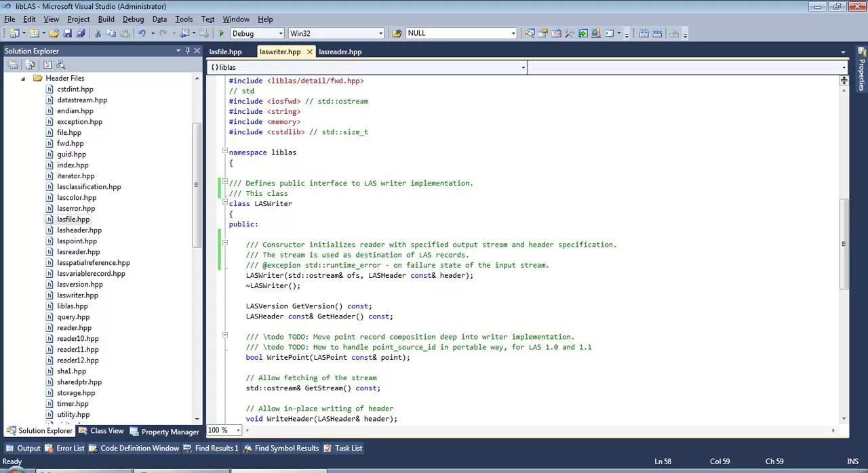Click the New Project toolbar icon
The height and width of the screenshot is (473, 868).
coord(14,33)
